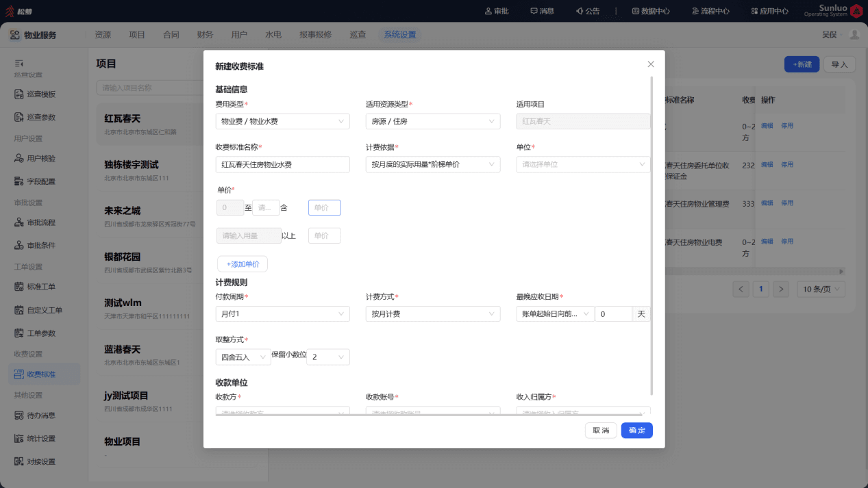Screen dimensions: 868x488
Task: Switch to the 水电 menu tab
Action: [273, 35]
